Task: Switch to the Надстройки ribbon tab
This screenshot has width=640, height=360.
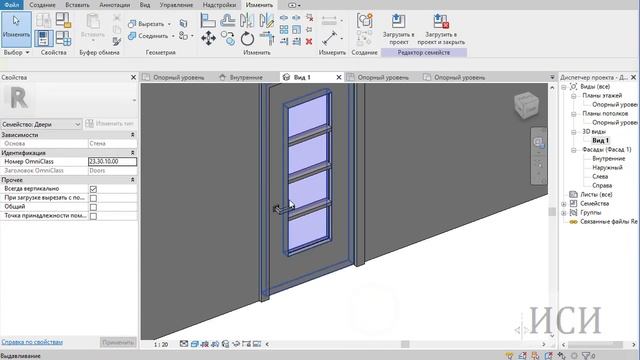Action: 219,5
